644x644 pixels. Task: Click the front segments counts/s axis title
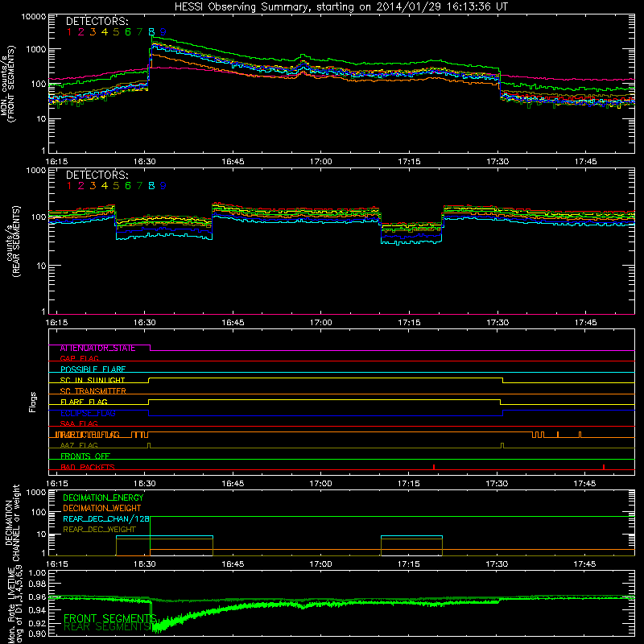pos(8,84)
